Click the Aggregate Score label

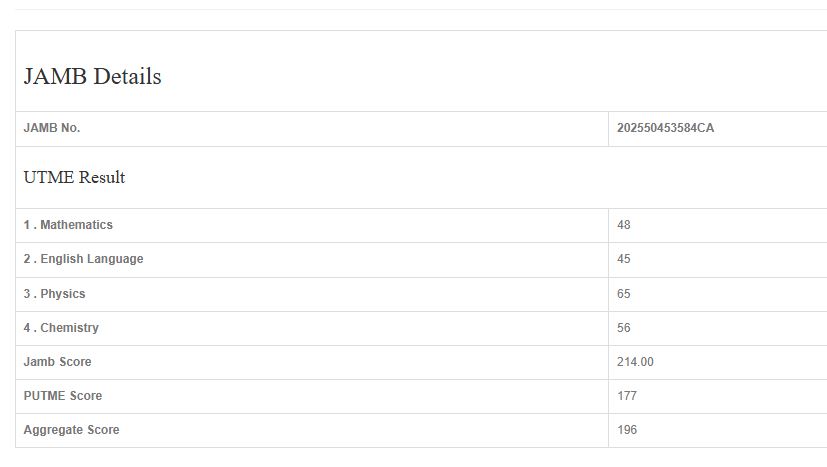pos(71,430)
